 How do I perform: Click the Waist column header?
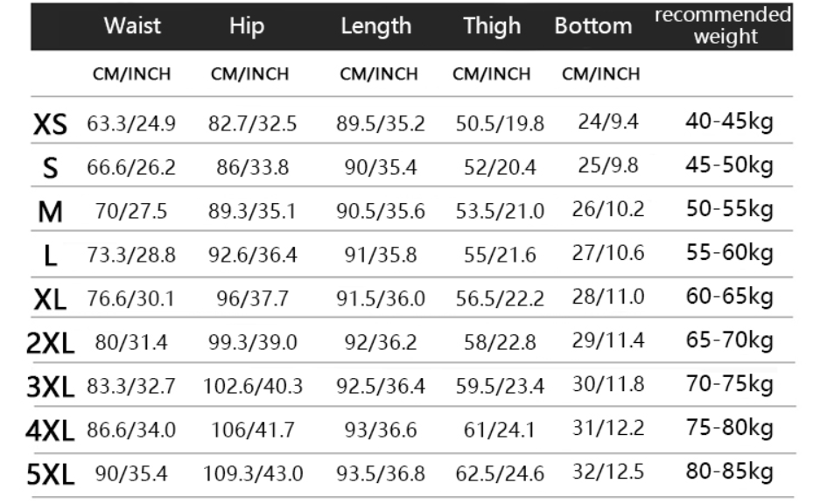(x=132, y=26)
